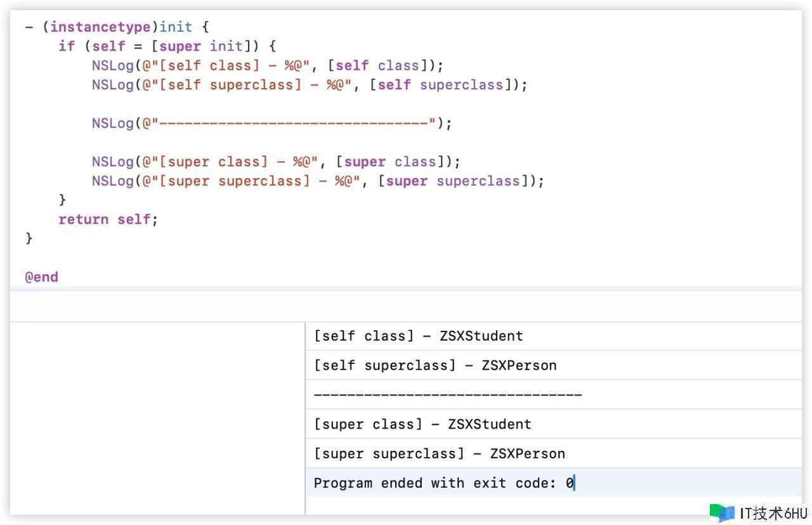Image resolution: width=812 pixels, height=525 pixels.
Task: Click the dashed separator row in console
Action: 447,395
